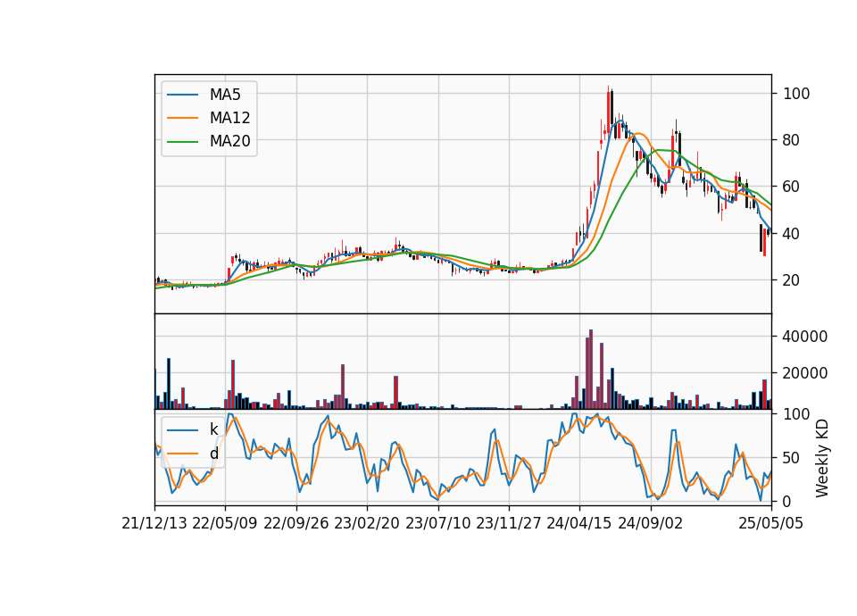Click the k legend label
The width and height of the screenshot is (857, 616).
[x=213, y=429]
